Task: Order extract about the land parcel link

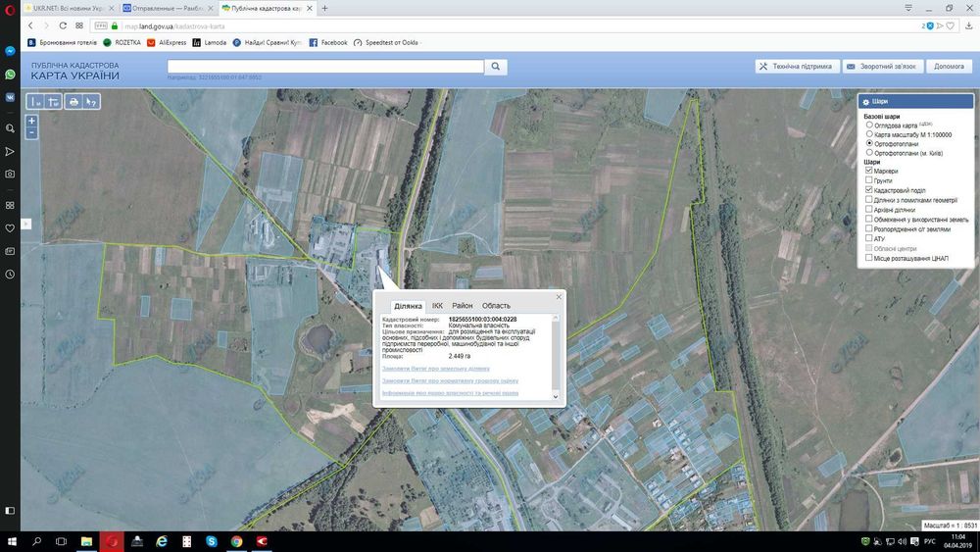Action: (x=436, y=369)
